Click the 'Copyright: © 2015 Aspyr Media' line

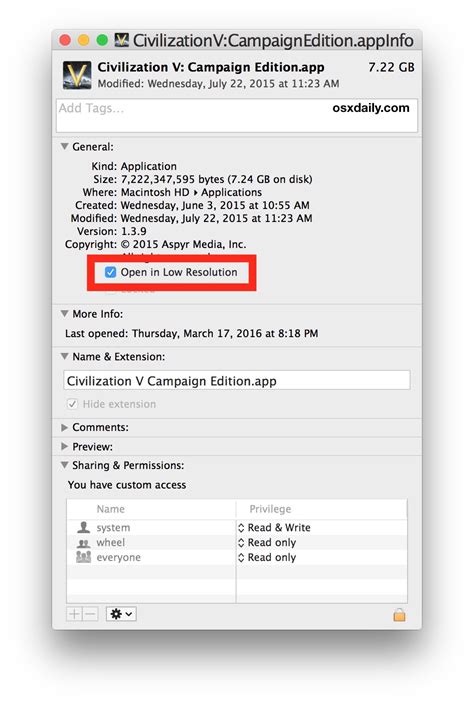point(155,244)
